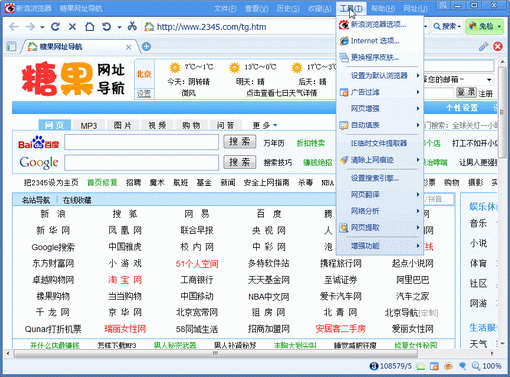Expand the 网页增强 submenu
510x377 pixels.
coord(418,108)
